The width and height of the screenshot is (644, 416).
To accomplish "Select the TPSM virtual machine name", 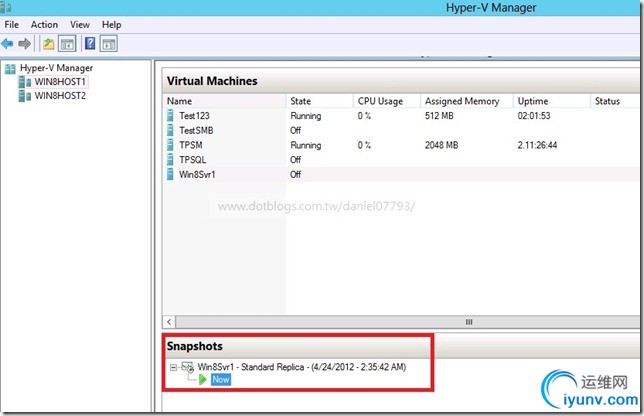I will (x=191, y=145).
